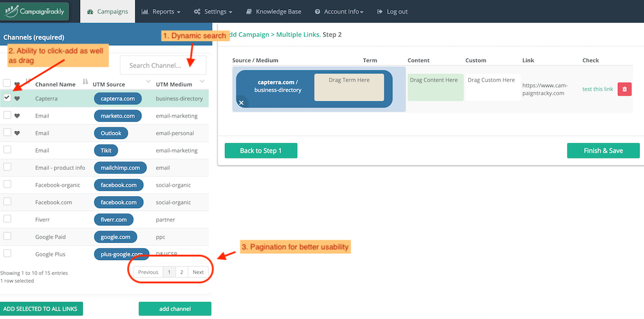Toggle the select-all channels checkbox in header
The height and width of the screenshot is (319, 644).
[7, 83]
